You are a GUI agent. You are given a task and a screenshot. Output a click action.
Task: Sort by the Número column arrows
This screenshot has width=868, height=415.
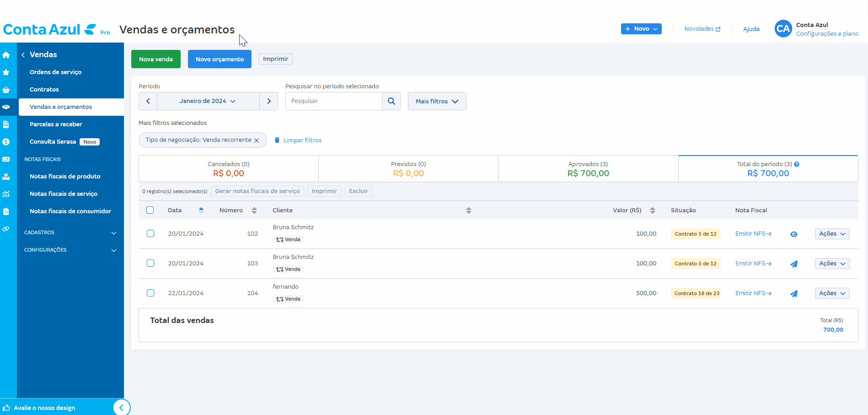(x=254, y=210)
